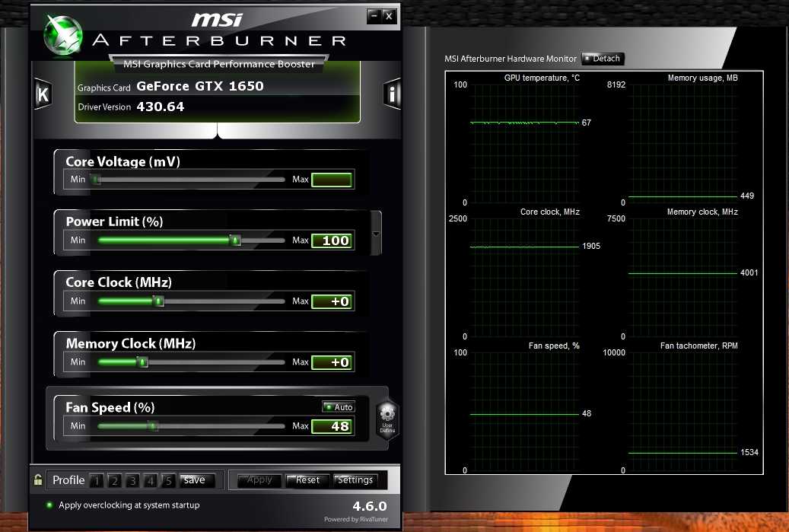
Task: Select profile slot 3
Action: (x=132, y=480)
